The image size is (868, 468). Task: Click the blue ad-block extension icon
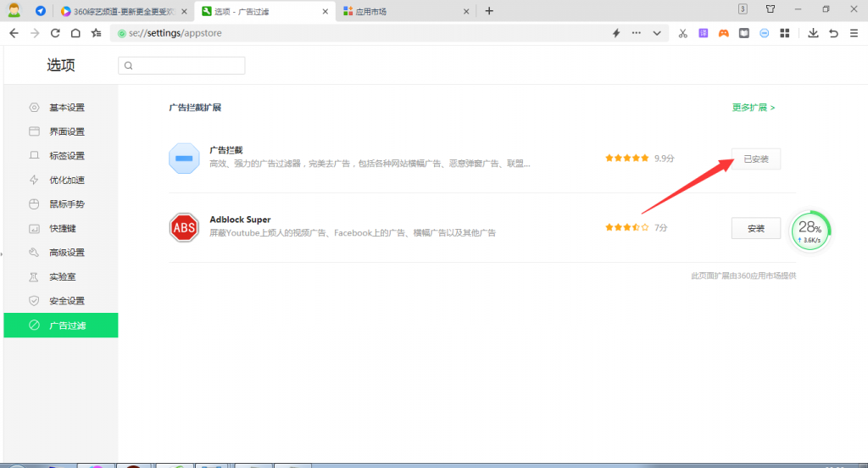(764, 33)
